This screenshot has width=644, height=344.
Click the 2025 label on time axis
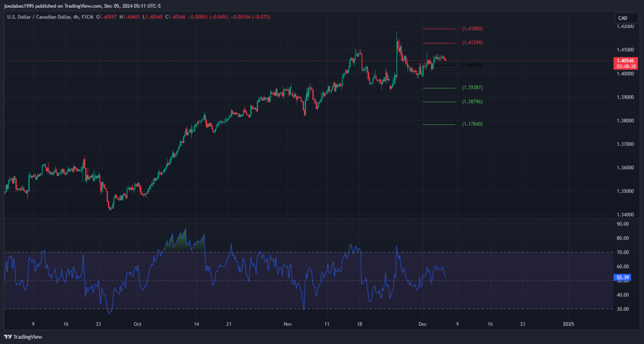pos(568,324)
